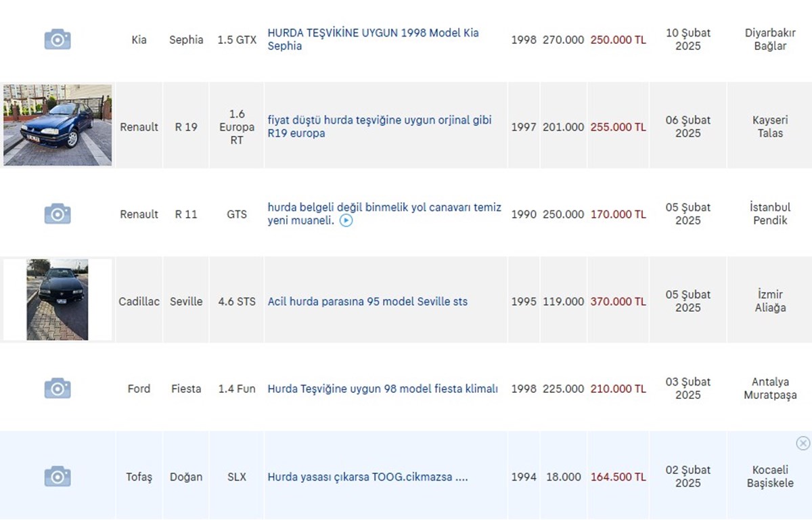The image size is (812, 520).
Task: Play video icon on the R 11 listing
Action: point(346,221)
